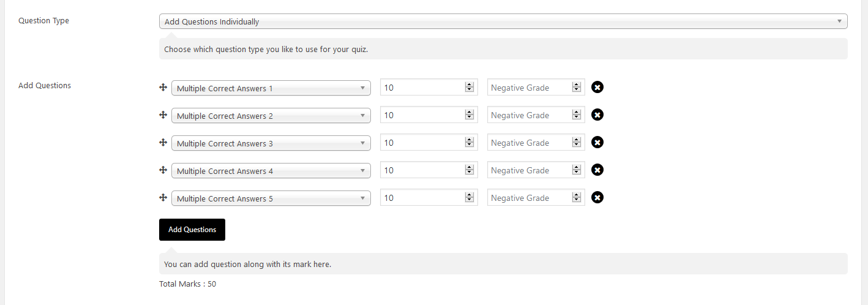Click the marks stepper for question 3
Image resolution: width=868 pixels, height=305 pixels.
470,143
